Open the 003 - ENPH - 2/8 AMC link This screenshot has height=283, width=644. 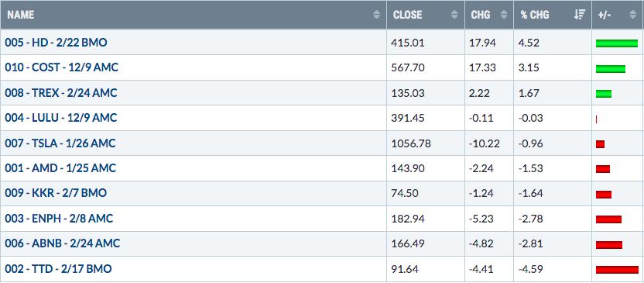(59, 219)
